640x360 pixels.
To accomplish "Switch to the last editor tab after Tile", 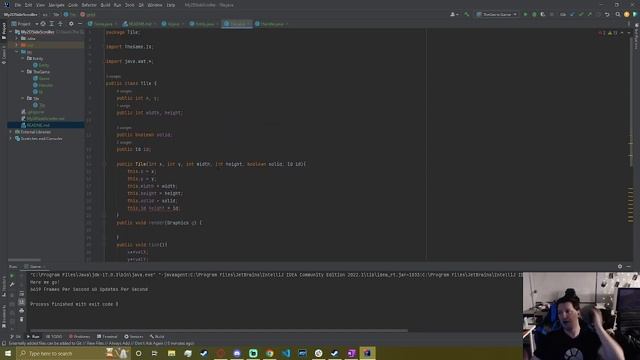I will coord(271,24).
